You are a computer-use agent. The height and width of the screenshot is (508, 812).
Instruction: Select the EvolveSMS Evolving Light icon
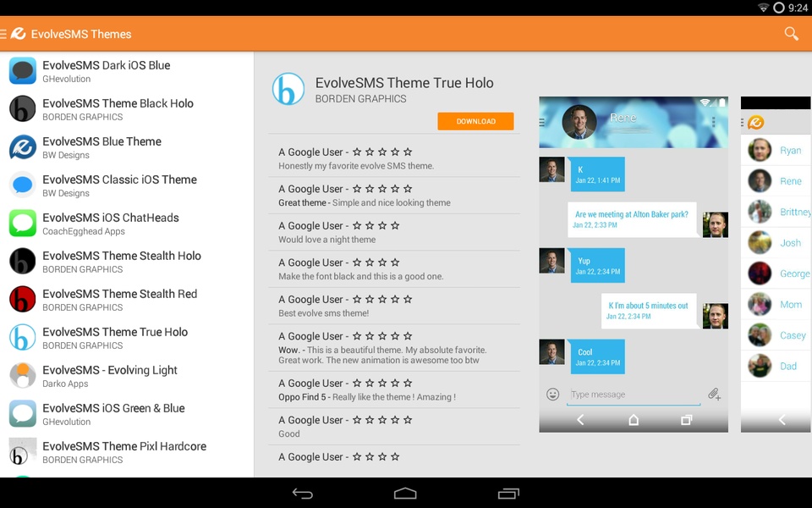23,375
